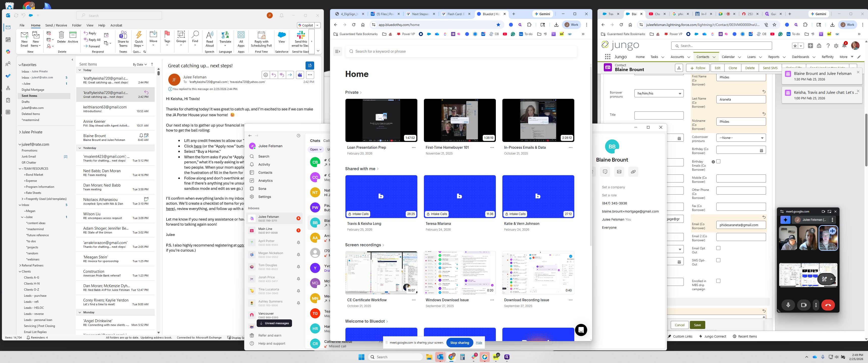Open the Send / Receive menu tab
The height and width of the screenshot is (363, 868).
tap(56, 25)
